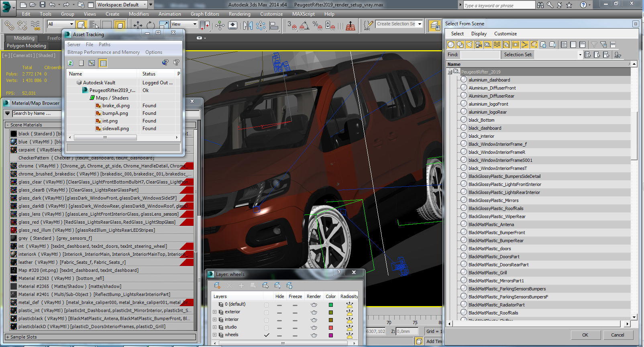The height and width of the screenshot is (347, 644).
Task: Open help question mark in title bar
Action: coord(583,5)
